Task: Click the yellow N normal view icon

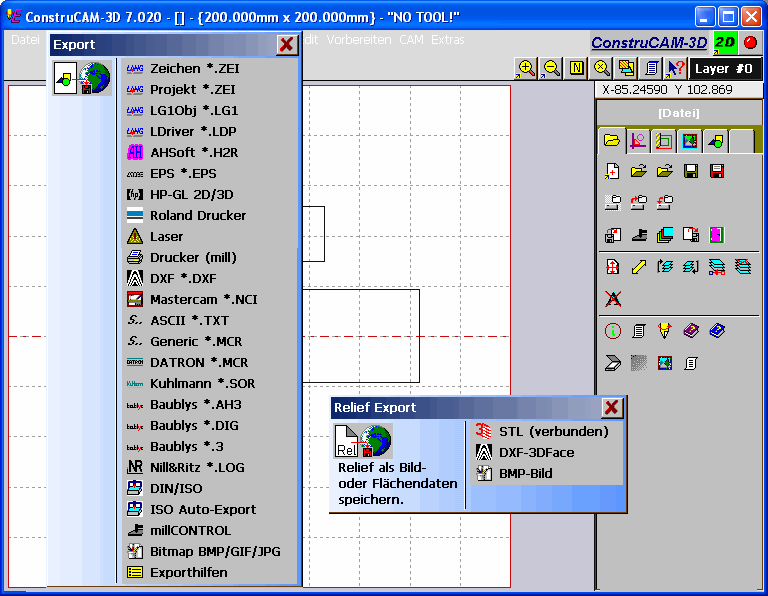Action: 577,68
